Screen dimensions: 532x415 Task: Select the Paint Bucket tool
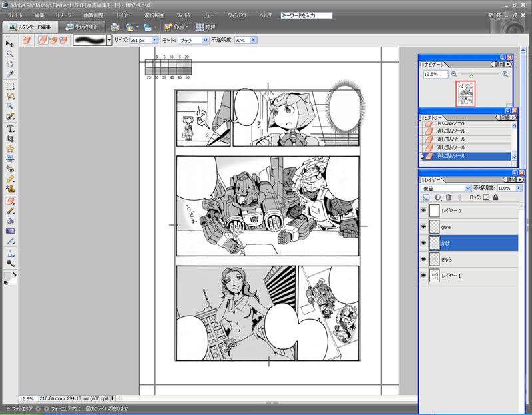(x=10, y=221)
